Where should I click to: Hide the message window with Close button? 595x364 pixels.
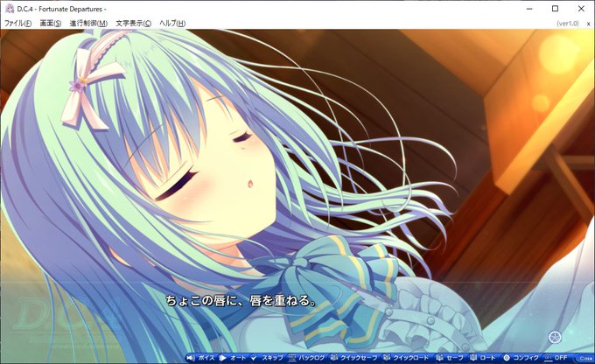(585, 358)
